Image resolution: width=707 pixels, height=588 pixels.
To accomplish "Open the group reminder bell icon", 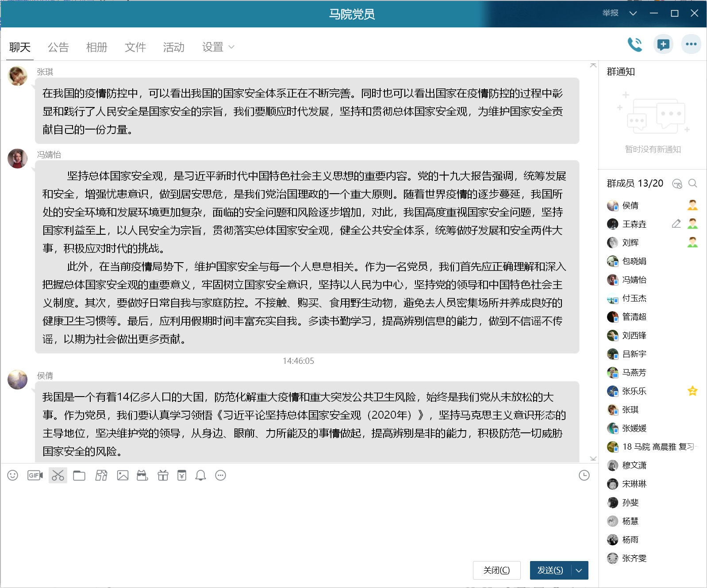I will pyautogui.click(x=200, y=475).
